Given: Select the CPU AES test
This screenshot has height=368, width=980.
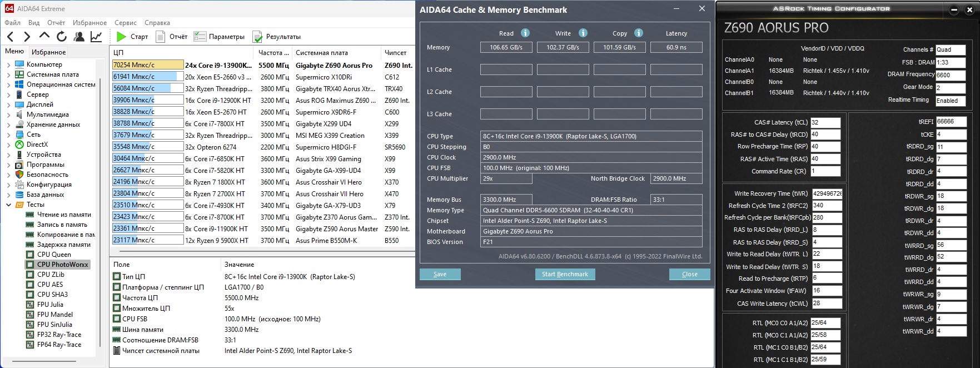Looking at the screenshot, I should pos(50,285).
